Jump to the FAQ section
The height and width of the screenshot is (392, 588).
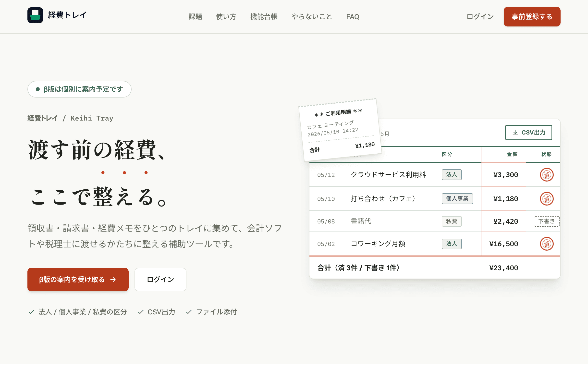[x=353, y=17]
